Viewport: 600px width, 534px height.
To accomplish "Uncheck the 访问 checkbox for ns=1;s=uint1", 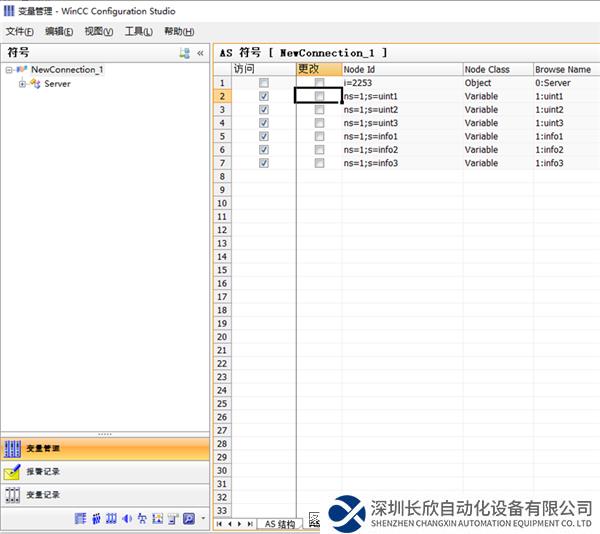I will click(x=264, y=96).
